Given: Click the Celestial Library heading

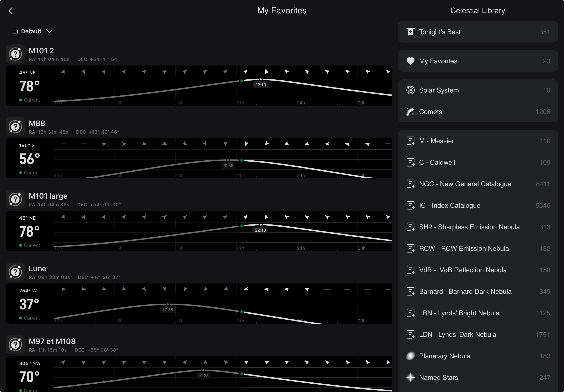Looking at the screenshot, I should [x=477, y=11].
